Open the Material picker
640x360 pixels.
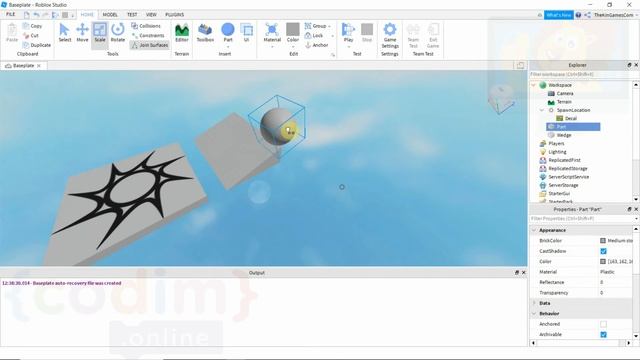tap(272, 33)
